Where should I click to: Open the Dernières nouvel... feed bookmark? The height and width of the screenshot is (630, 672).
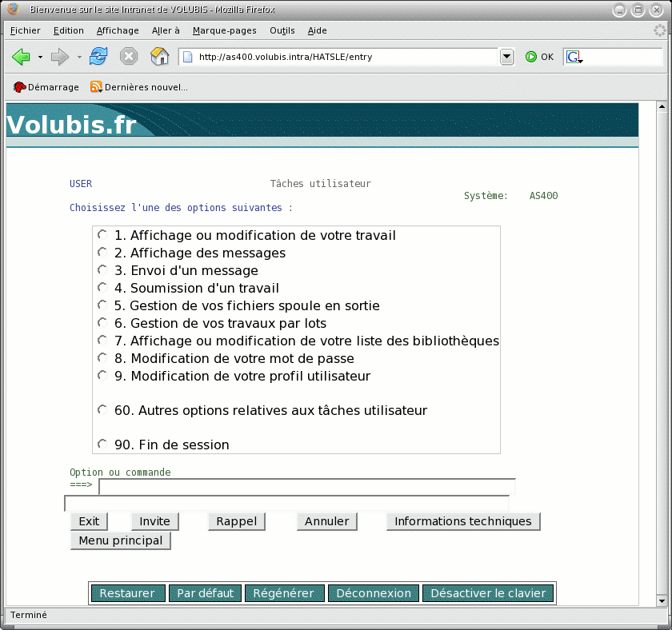coord(139,87)
